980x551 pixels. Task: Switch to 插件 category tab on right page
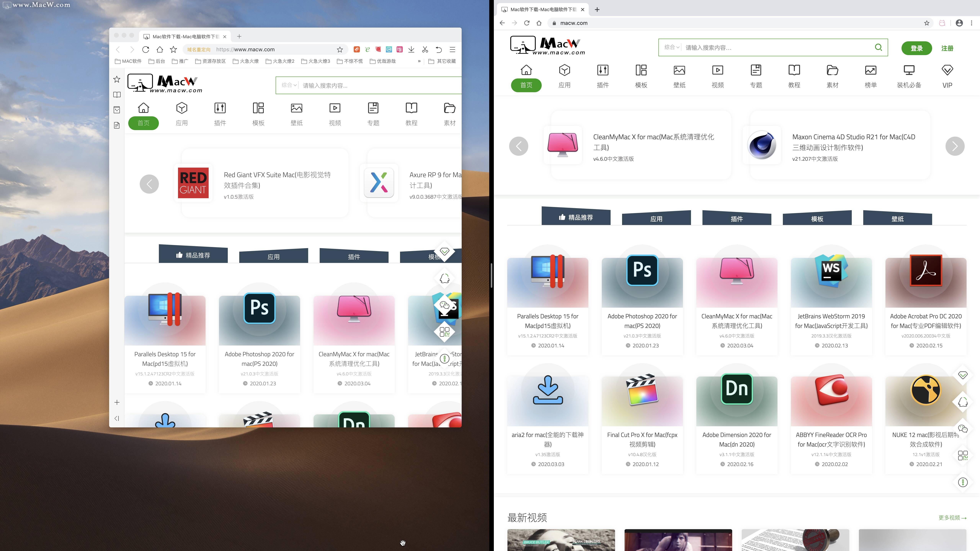point(737,219)
